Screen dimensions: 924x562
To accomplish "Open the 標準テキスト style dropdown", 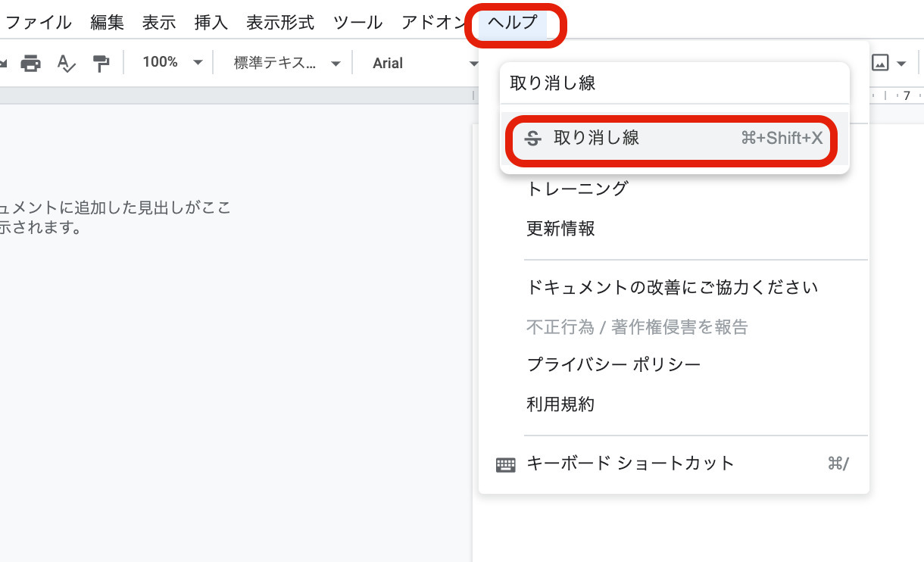I will pyautogui.click(x=286, y=63).
